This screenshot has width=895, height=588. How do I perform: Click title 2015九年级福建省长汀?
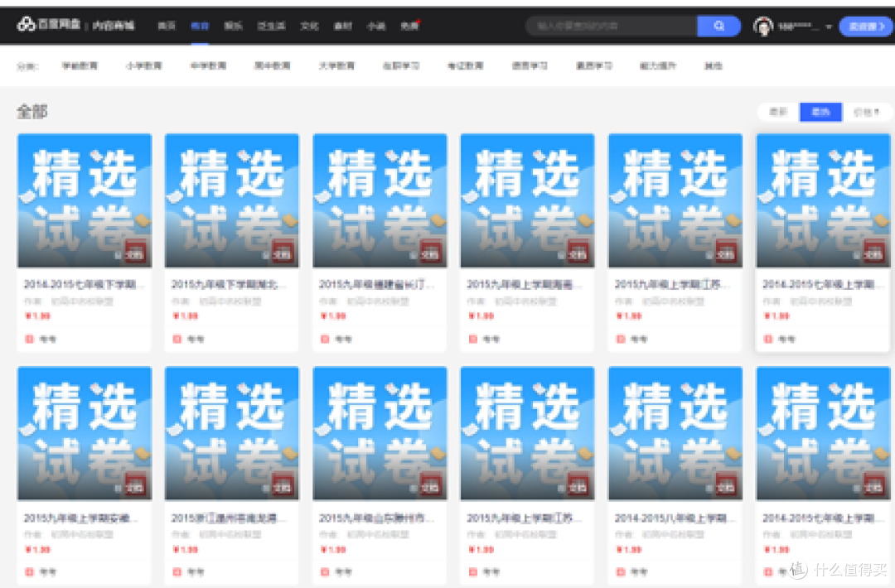pos(377,284)
